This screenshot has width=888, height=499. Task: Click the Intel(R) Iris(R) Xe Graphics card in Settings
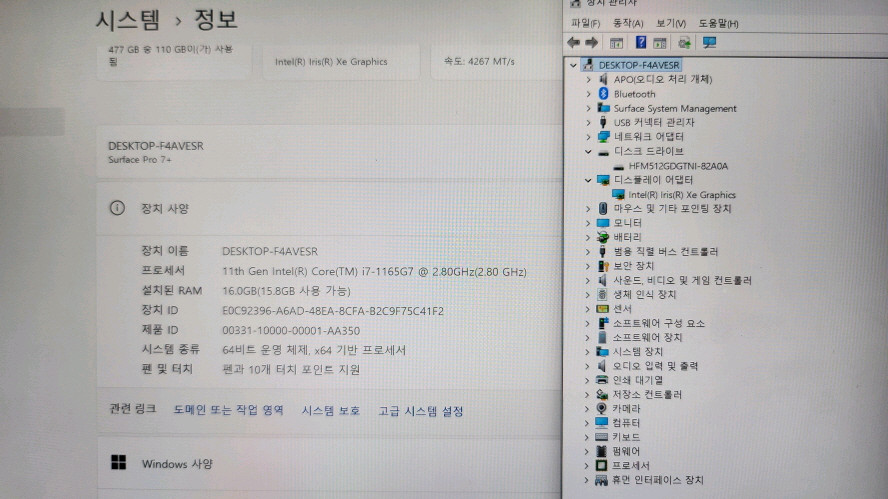[x=340, y=61]
